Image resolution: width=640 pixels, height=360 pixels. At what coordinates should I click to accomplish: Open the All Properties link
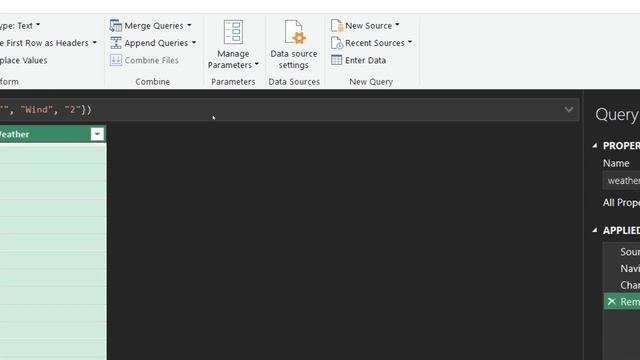(x=621, y=202)
